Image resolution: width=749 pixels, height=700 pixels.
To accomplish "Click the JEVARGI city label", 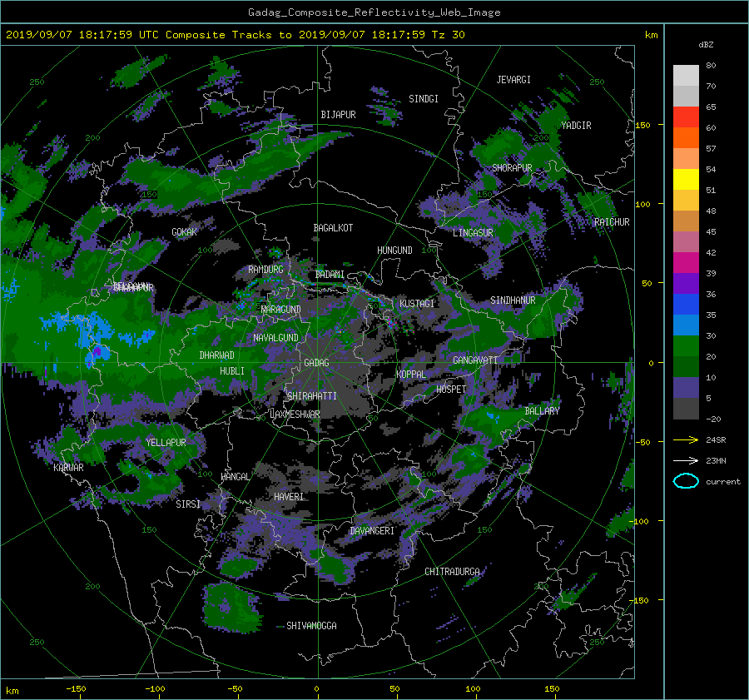I will pyautogui.click(x=513, y=80).
